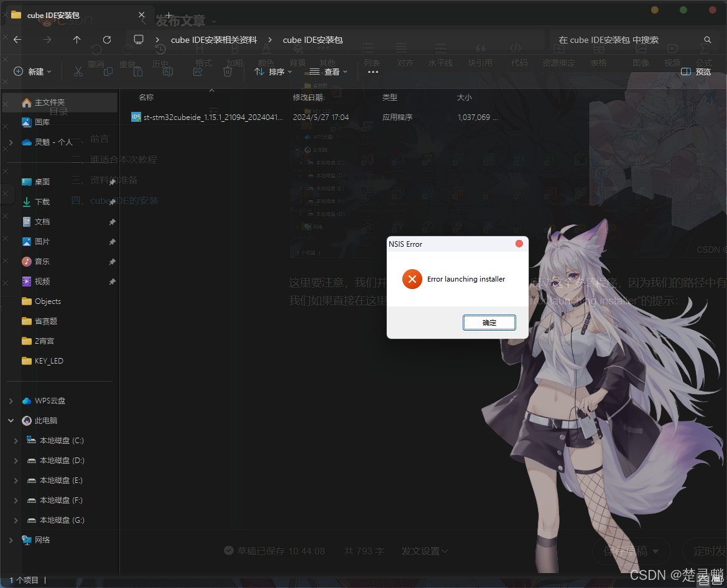The image size is (727, 588).
Task: Open a new File Explorer tab
Action: 169,15
